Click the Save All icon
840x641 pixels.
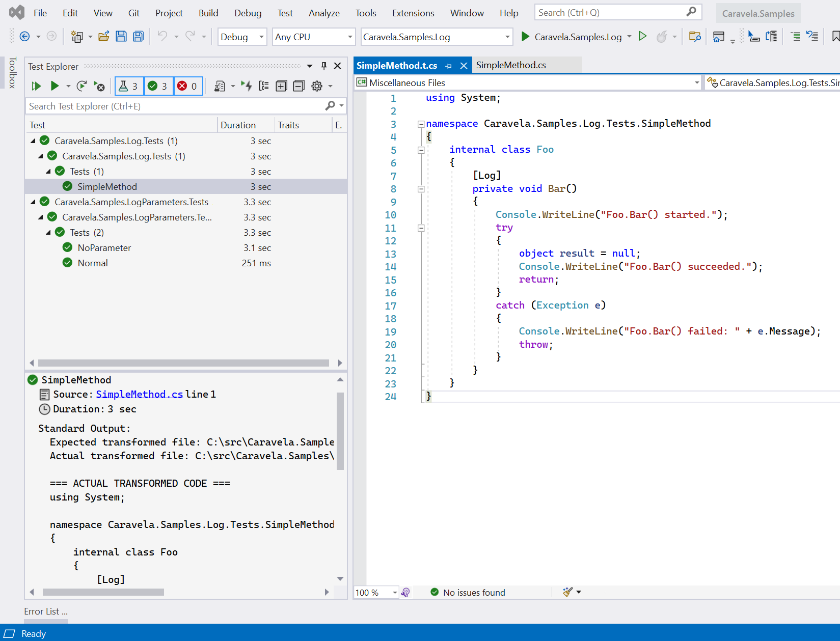[x=138, y=37]
